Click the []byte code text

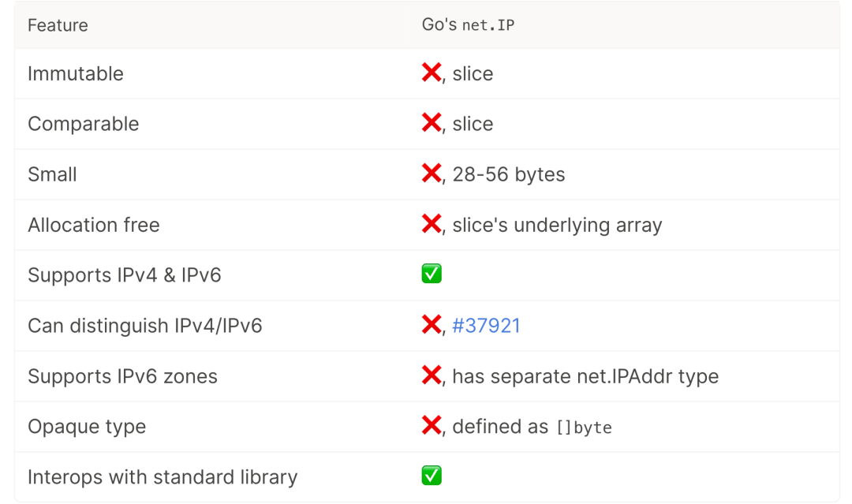(x=584, y=427)
